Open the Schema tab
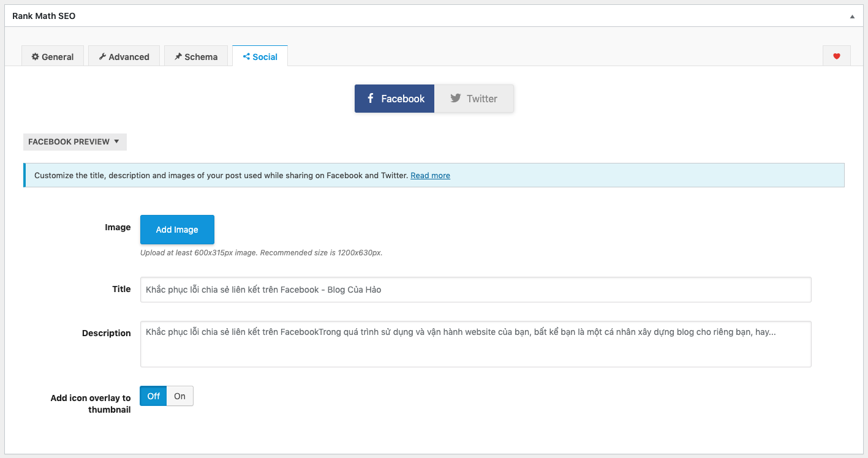Image resolution: width=868 pixels, height=458 pixels. tap(196, 56)
